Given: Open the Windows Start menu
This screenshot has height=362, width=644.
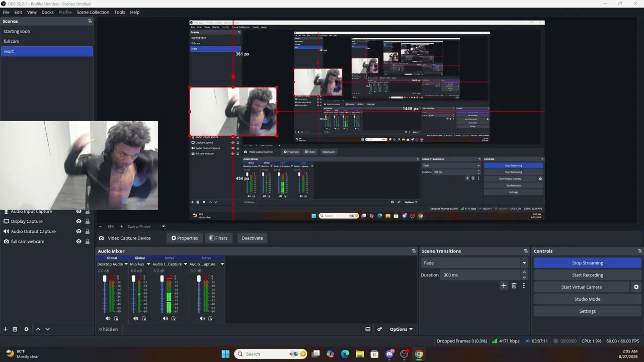Looking at the screenshot, I should [225, 354].
